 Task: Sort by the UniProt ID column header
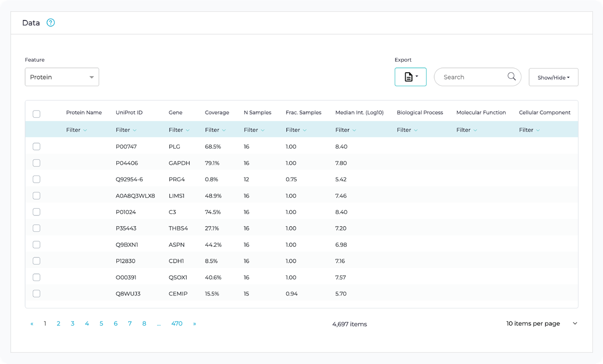129,112
